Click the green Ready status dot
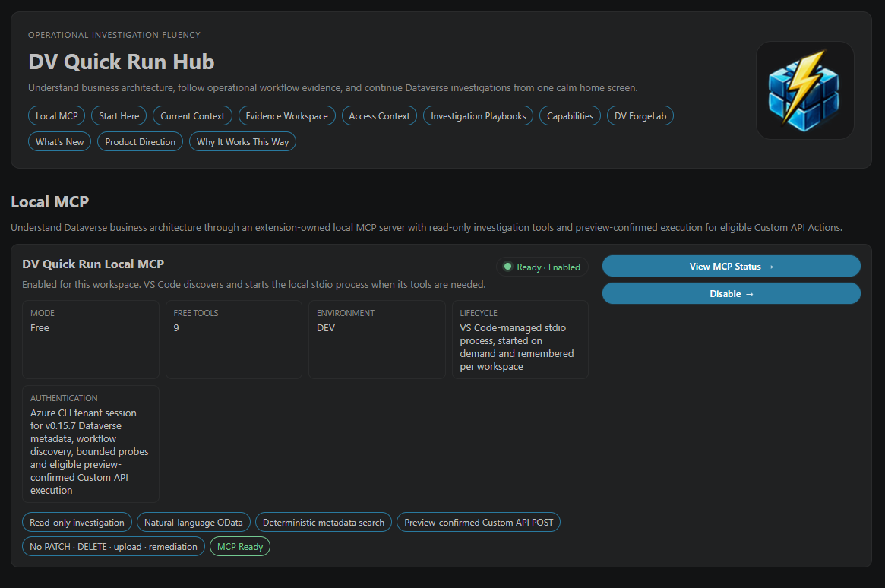 point(507,267)
